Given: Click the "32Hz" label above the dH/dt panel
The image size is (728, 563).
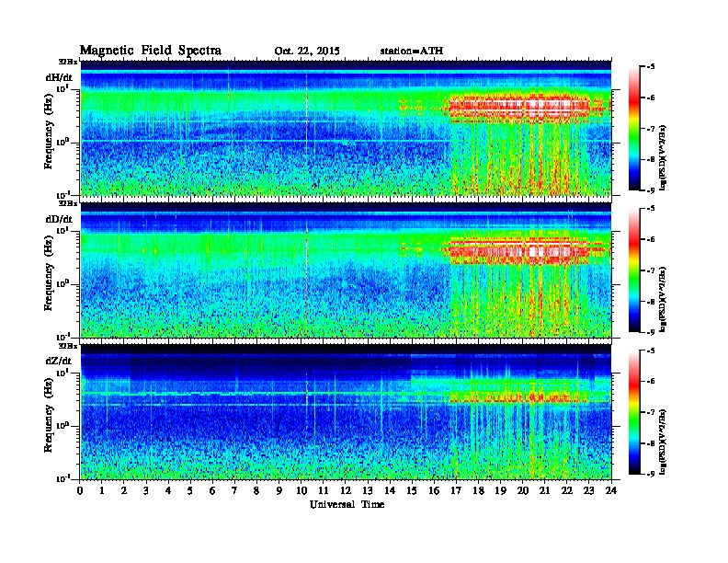Looking at the screenshot, I should pos(68,62).
